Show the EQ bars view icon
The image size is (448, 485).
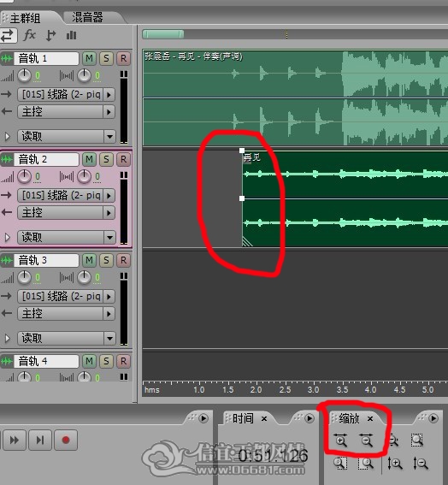tap(72, 35)
